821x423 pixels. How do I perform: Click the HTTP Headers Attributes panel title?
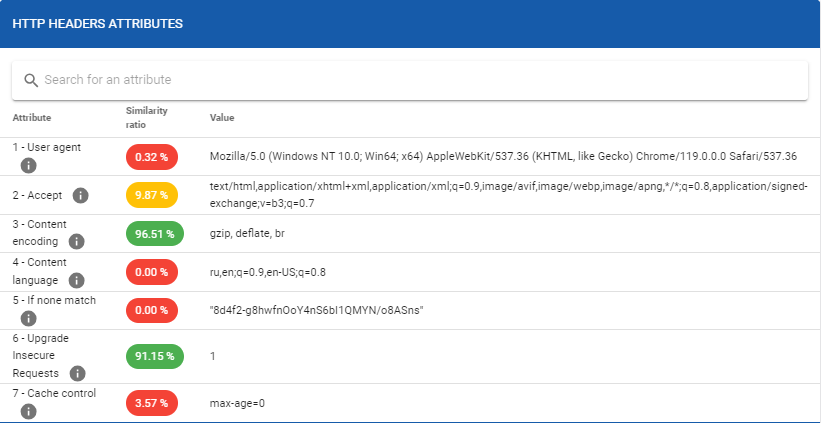(x=97, y=23)
